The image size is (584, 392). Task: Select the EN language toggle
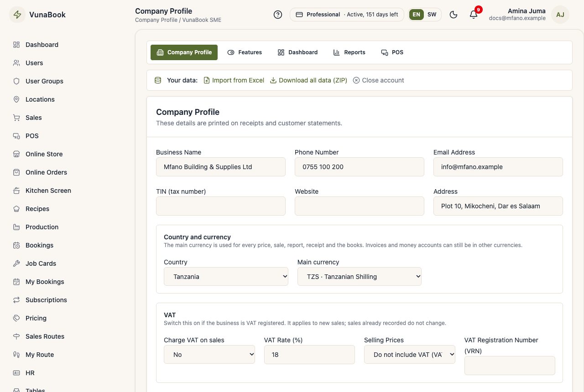pyautogui.click(x=417, y=15)
